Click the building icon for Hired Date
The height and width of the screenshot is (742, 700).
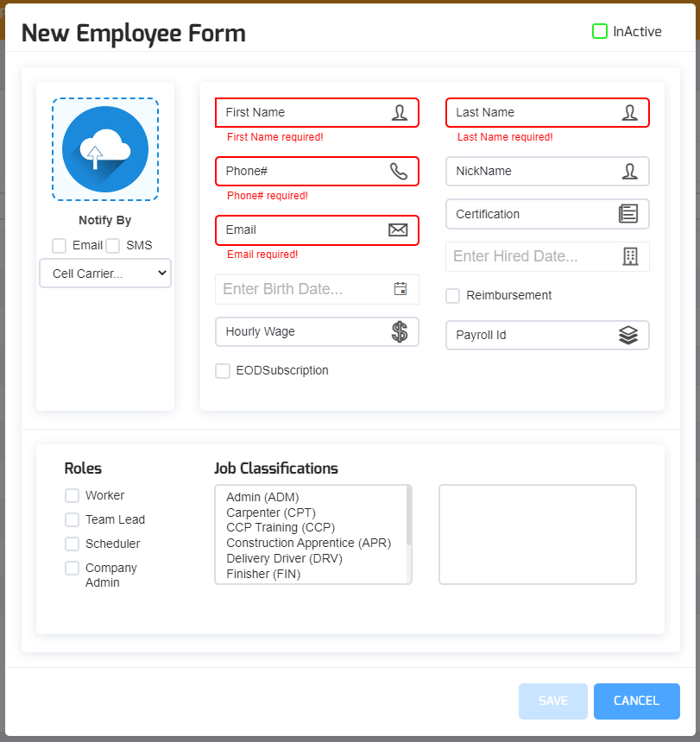(x=630, y=256)
